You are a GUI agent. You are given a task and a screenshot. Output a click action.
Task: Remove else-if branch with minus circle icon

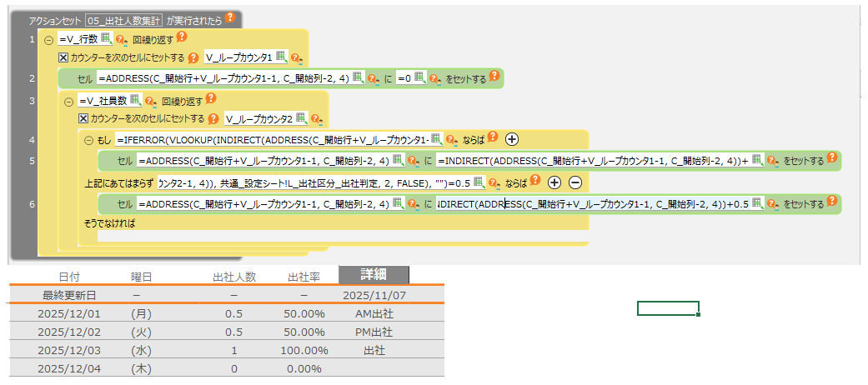574,182
